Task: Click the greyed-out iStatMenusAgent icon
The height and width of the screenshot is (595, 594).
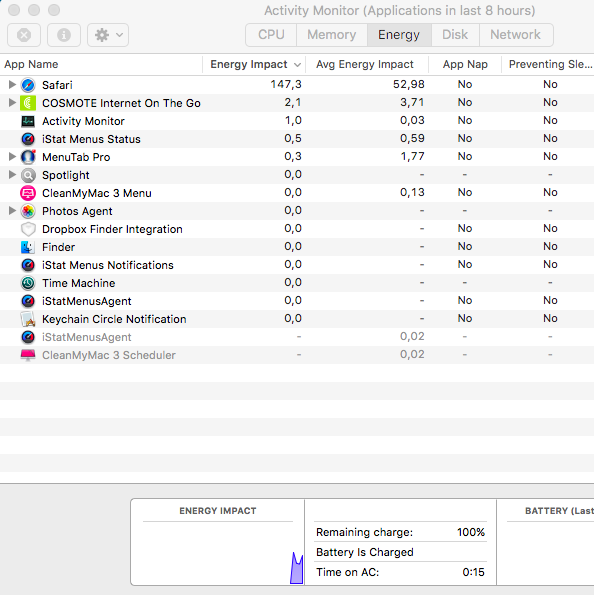Action: tap(28, 337)
